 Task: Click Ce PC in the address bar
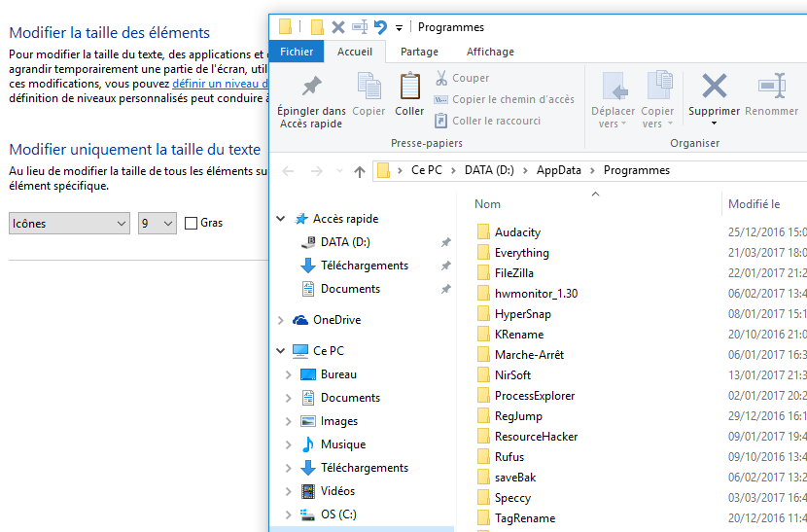click(x=426, y=170)
